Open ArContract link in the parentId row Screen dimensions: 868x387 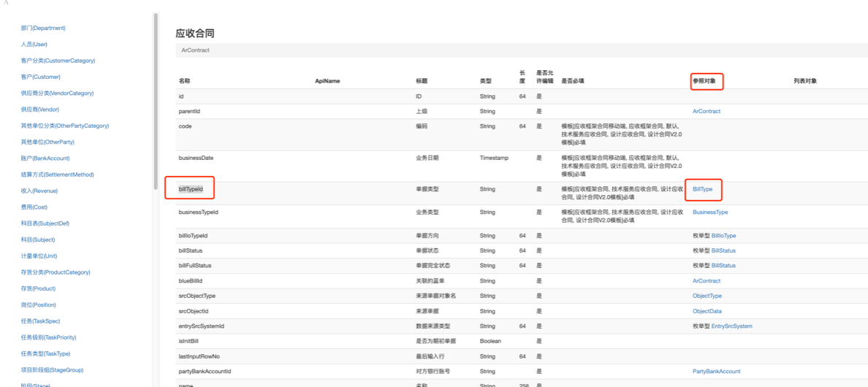706,112
